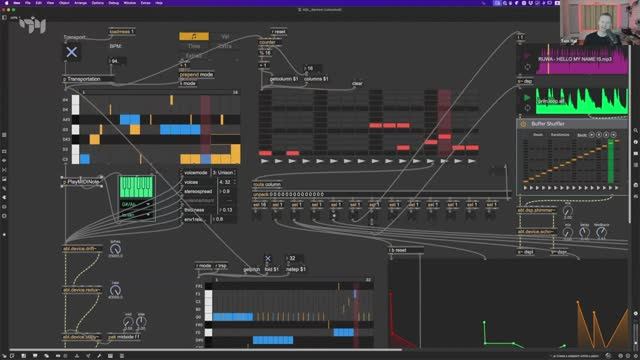Open the scale dropdown below G#/Ab

(x=136, y=214)
